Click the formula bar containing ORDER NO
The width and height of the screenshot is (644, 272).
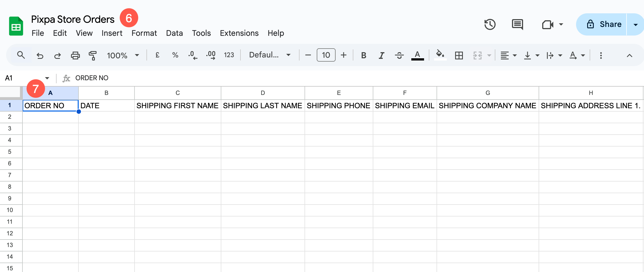(358, 78)
